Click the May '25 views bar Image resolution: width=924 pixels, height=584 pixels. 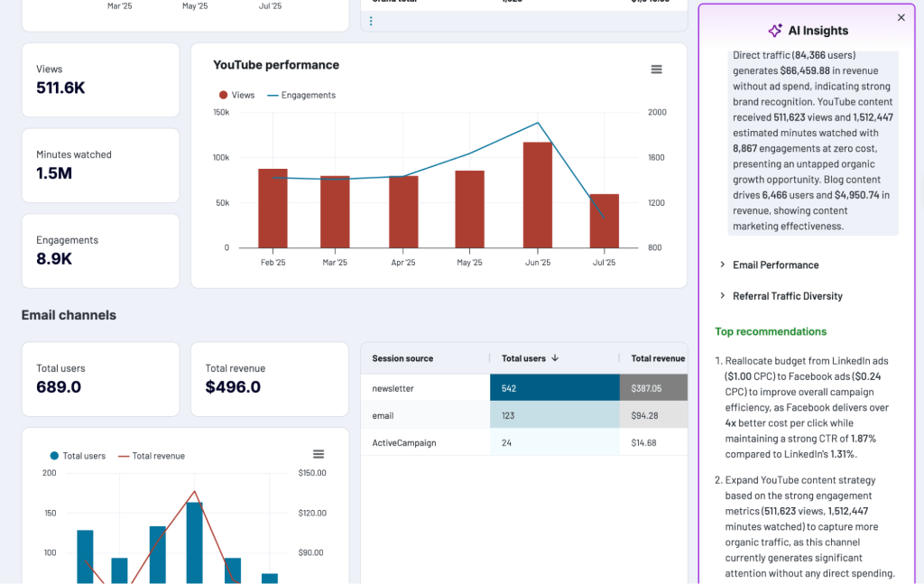pos(469,209)
